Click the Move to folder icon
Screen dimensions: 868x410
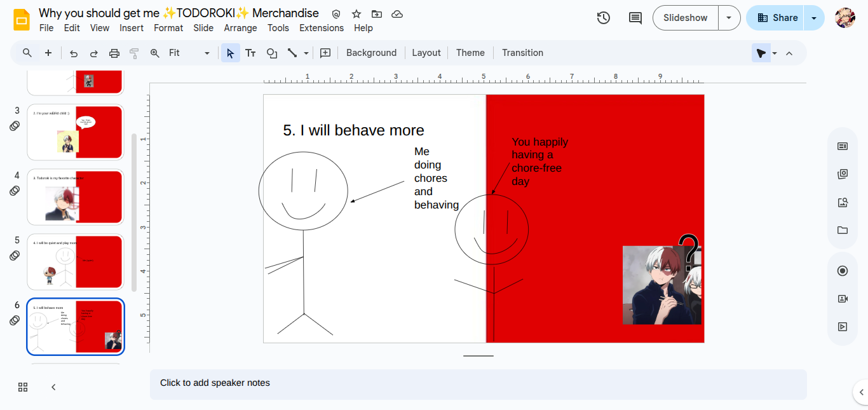click(377, 14)
